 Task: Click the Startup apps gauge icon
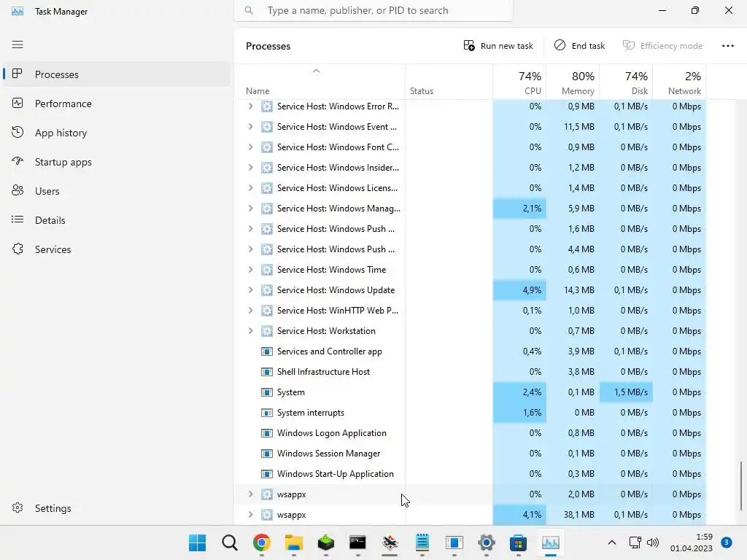[x=18, y=161]
